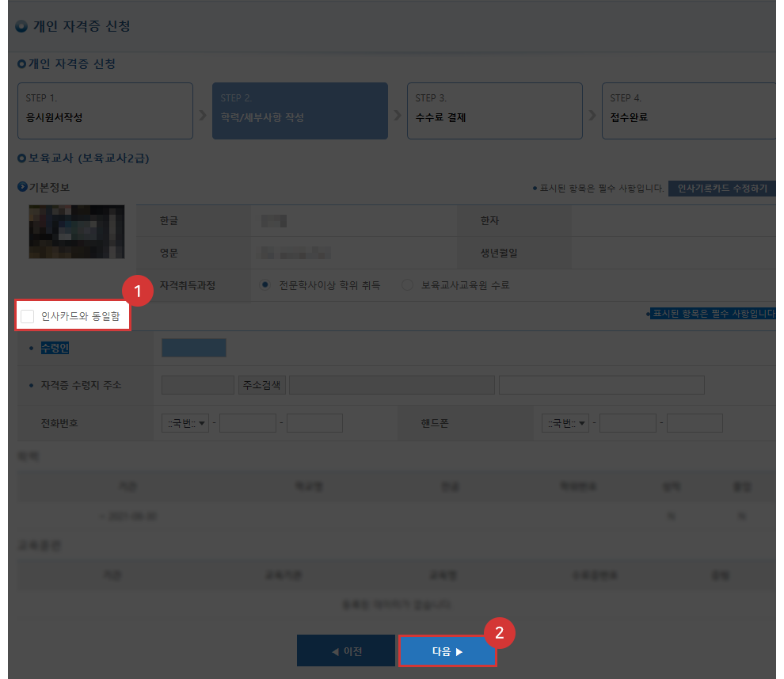The height and width of the screenshot is (679, 784).
Task: Click the 이전 (Previous) button
Action: coord(346,650)
